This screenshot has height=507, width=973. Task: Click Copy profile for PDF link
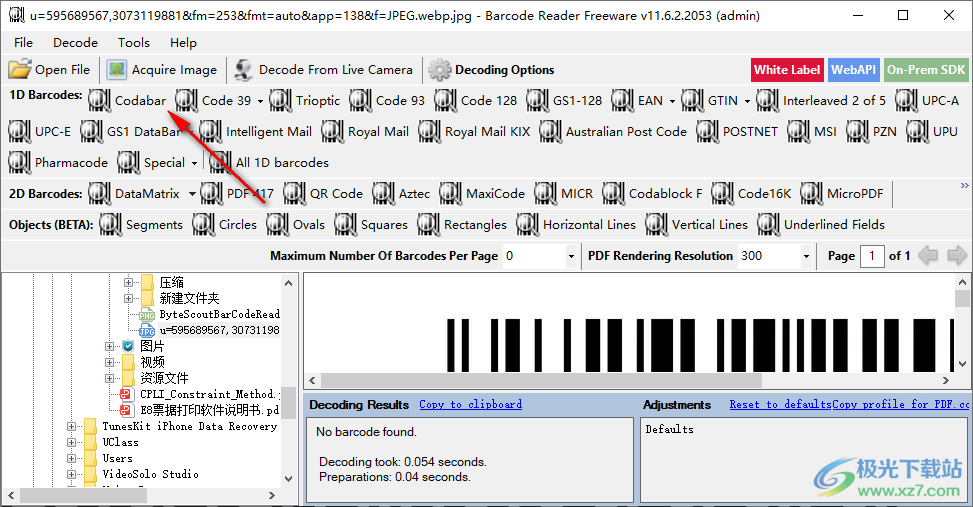pyautogui.click(x=900, y=405)
